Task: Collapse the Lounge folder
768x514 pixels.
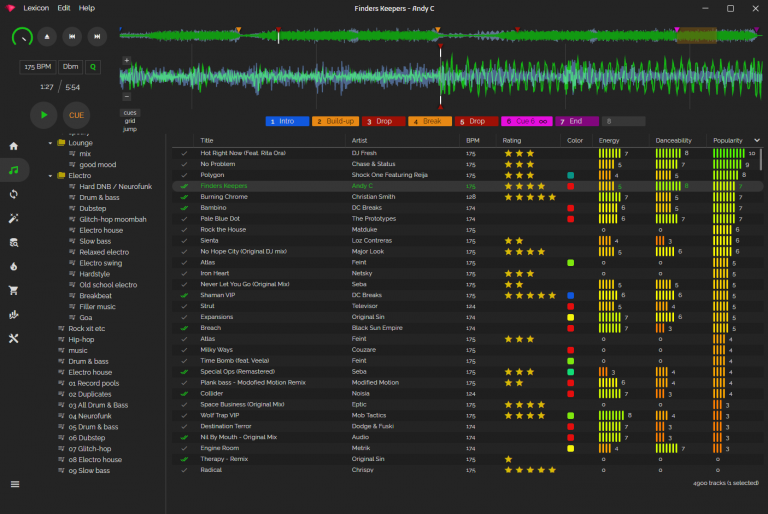Action: pyautogui.click(x=50, y=143)
